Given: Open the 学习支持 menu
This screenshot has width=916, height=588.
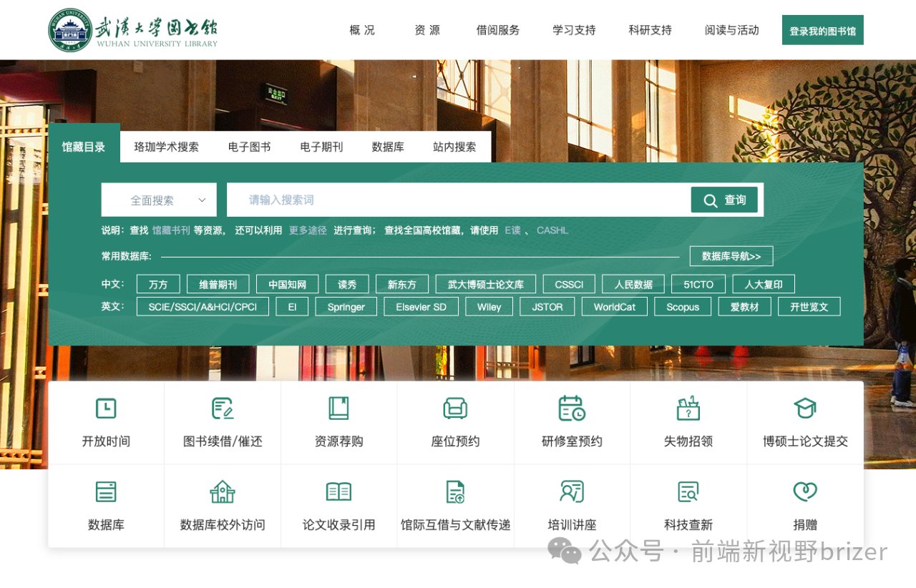Looking at the screenshot, I should click(x=573, y=30).
